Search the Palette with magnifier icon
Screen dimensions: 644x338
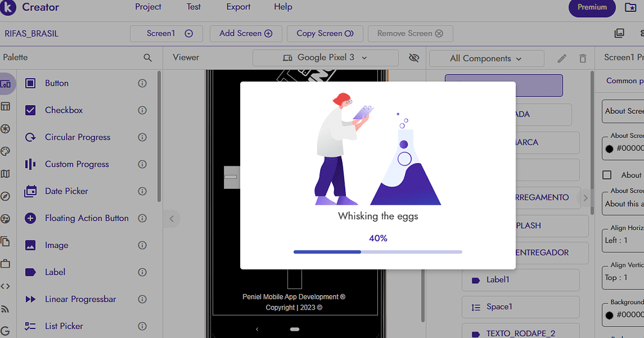(147, 58)
